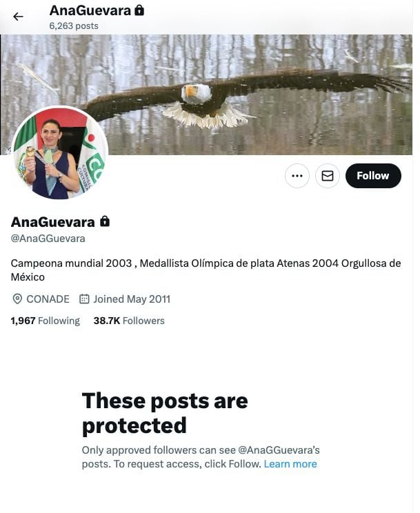Click the These posts are protected heading
420x513 pixels.
point(165,413)
